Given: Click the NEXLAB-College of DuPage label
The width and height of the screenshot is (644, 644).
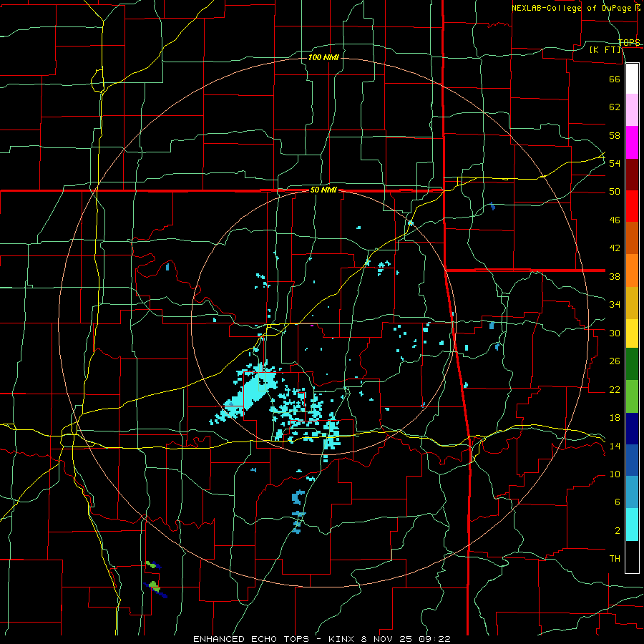Looking at the screenshot, I should (x=573, y=8).
